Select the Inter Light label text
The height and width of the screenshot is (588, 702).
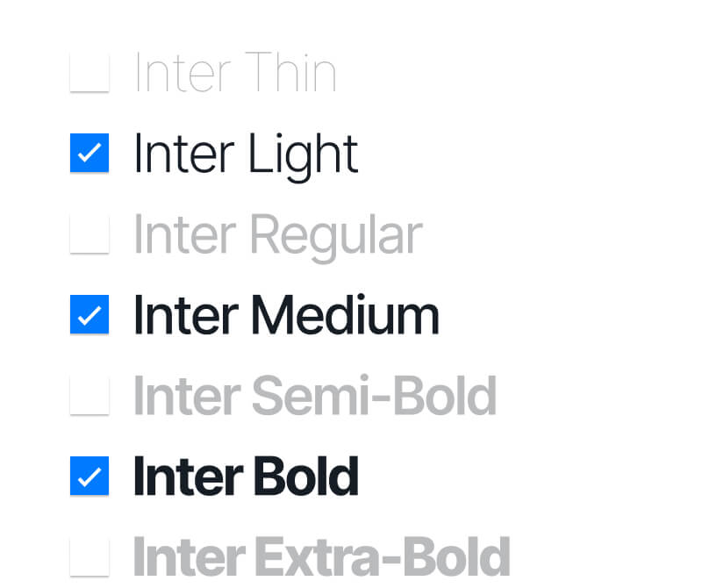click(x=246, y=153)
